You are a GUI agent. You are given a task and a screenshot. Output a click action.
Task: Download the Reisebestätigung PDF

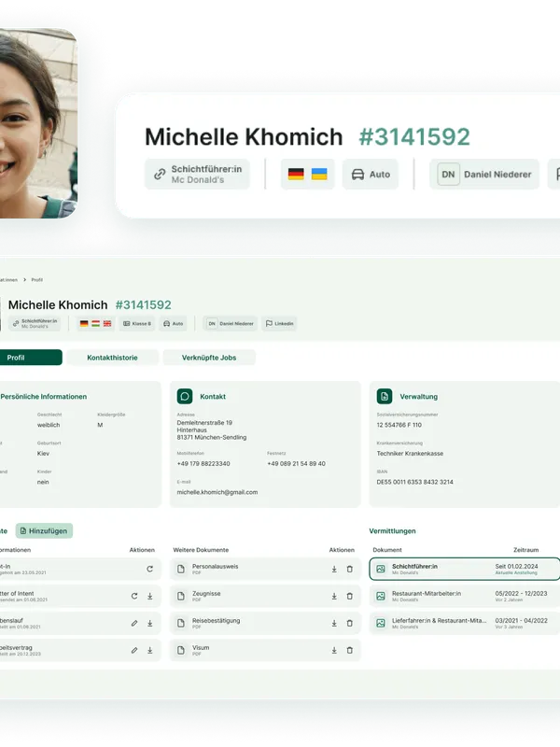[x=334, y=623]
